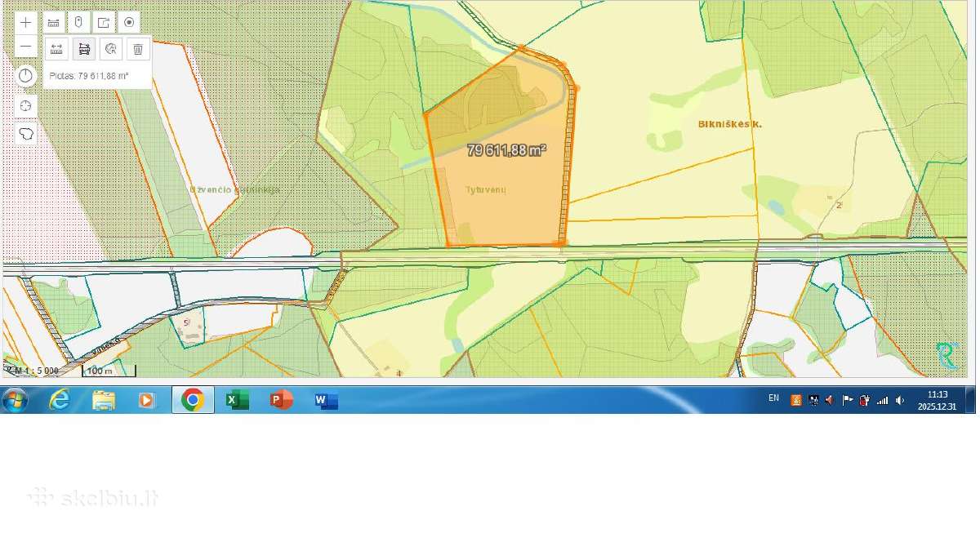Select the measure distance tool
This screenshot has height=551, width=980.
tap(56, 49)
